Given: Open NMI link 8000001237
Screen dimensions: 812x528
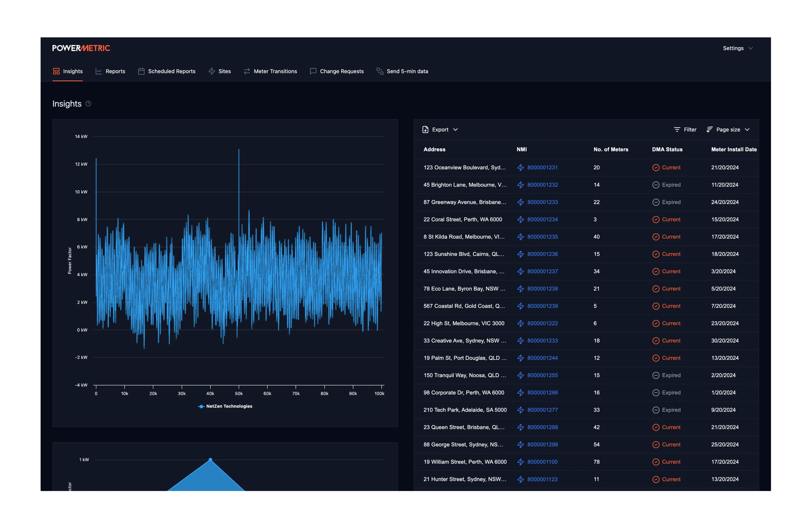Looking at the screenshot, I should (x=542, y=271).
